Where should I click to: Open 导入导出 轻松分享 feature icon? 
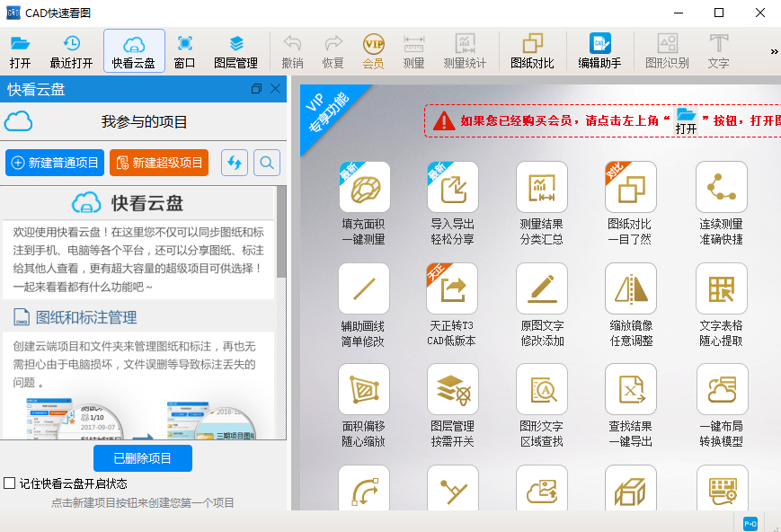453,187
